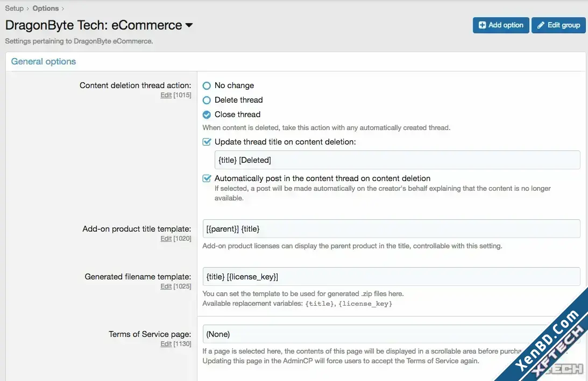Open the DragonByte Tech: eCommerce title dropdown arrow
This screenshot has width=588, height=381.
click(x=189, y=25)
